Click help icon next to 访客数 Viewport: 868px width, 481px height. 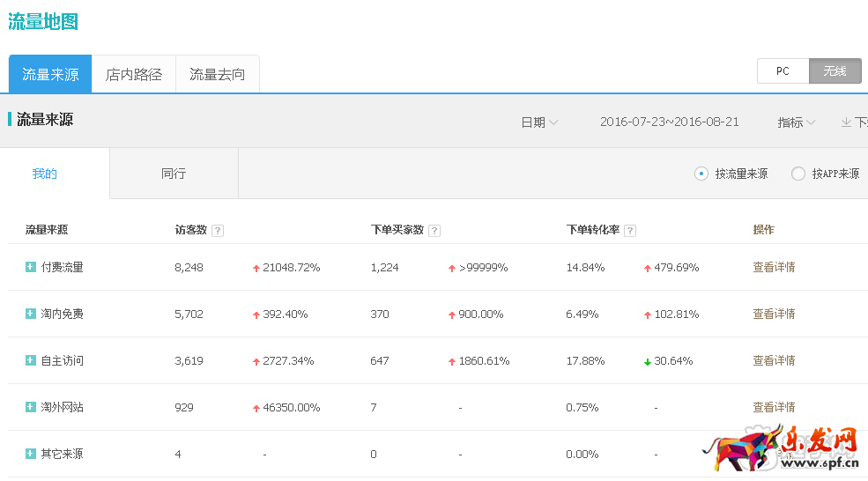pyautogui.click(x=218, y=231)
